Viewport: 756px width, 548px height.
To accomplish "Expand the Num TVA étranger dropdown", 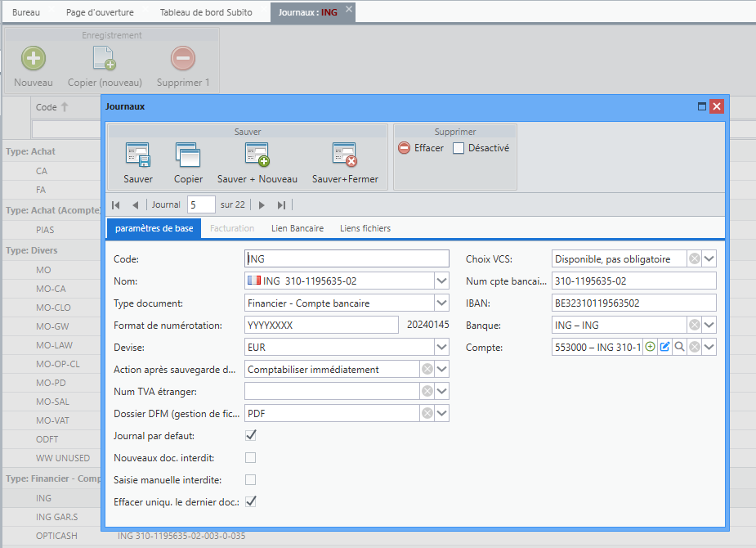I will coord(441,391).
